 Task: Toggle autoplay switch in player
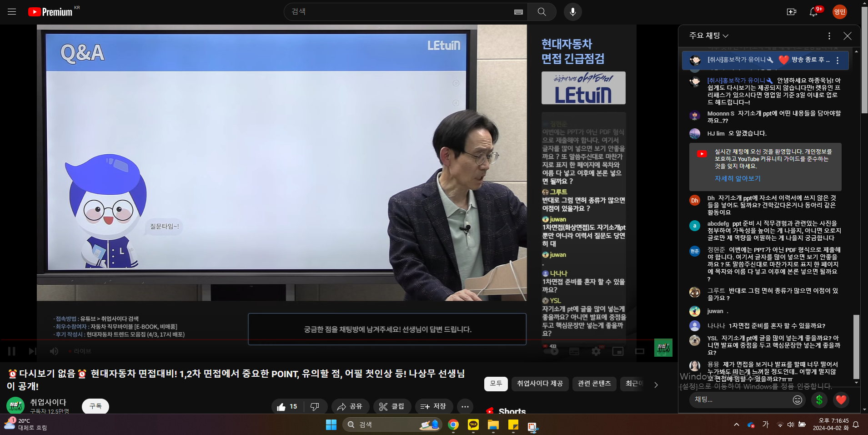tap(552, 351)
